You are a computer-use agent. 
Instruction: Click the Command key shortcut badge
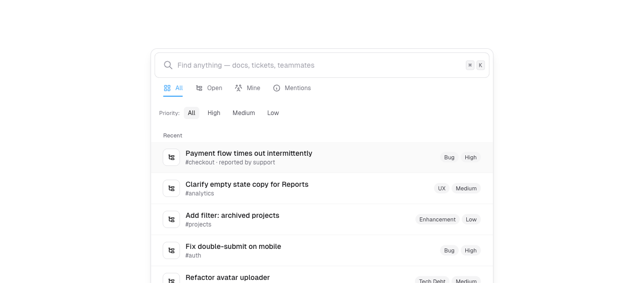pyautogui.click(x=470, y=65)
